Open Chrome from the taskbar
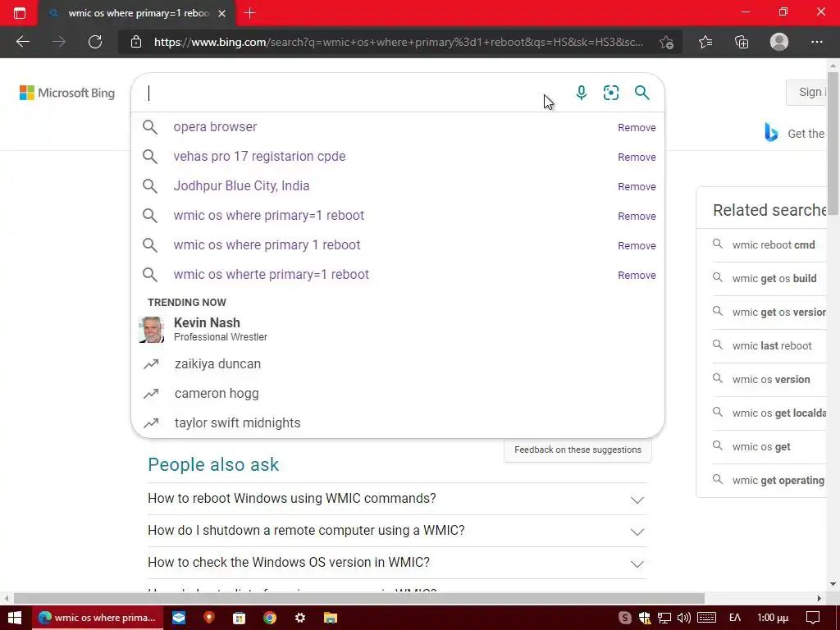 click(x=269, y=618)
